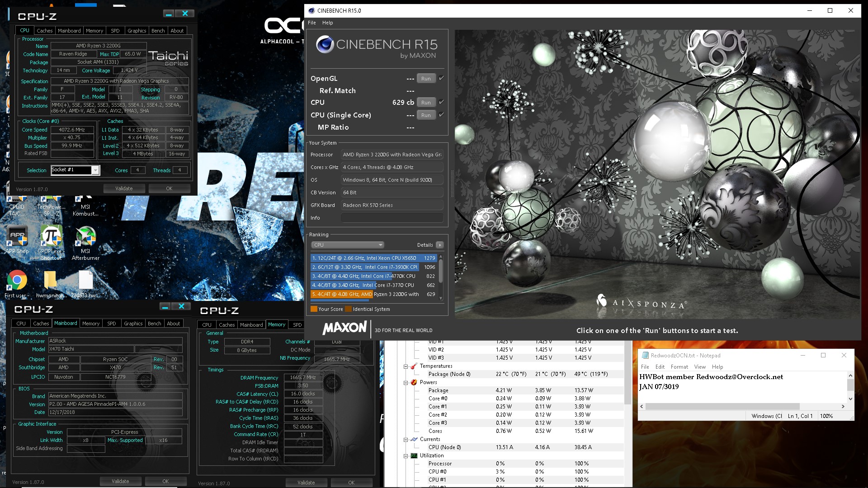Image resolution: width=868 pixels, height=488 pixels.
Task: Open the Edit menu in Notepad
Action: tap(660, 367)
